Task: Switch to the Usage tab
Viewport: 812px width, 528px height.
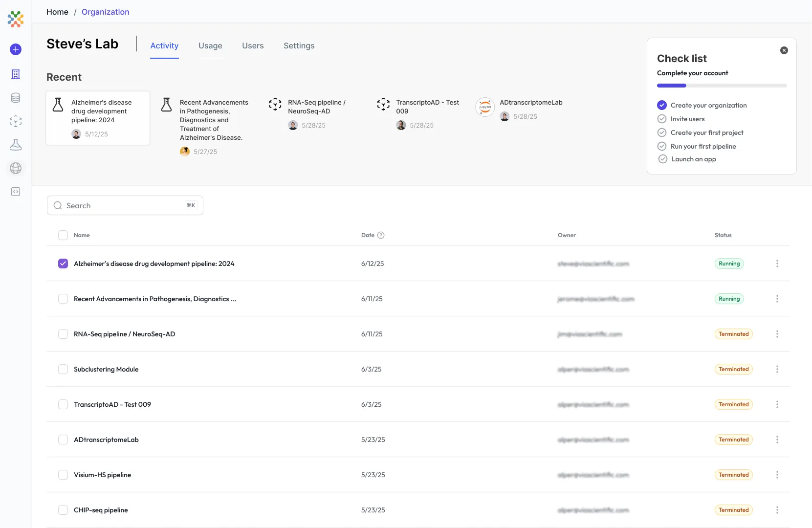Action: tap(210, 45)
